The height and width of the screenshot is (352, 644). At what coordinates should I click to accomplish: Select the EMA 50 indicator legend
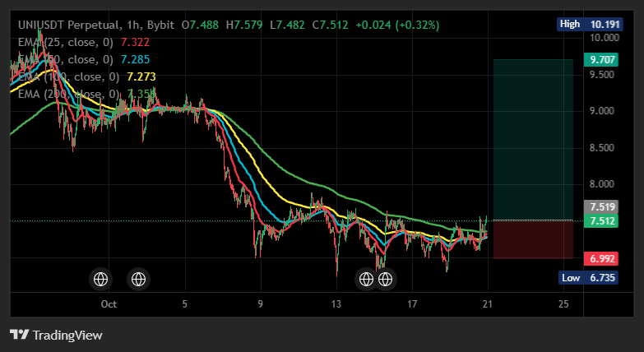[84, 59]
